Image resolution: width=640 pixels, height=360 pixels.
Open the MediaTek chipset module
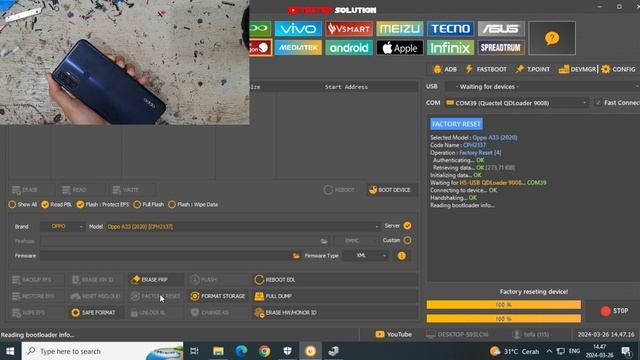(298, 48)
